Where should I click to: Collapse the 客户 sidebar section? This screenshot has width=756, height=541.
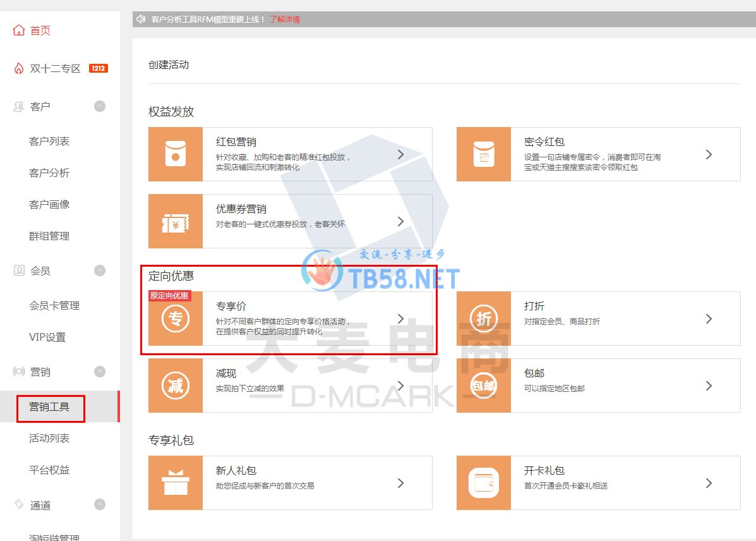(x=100, y=106)
